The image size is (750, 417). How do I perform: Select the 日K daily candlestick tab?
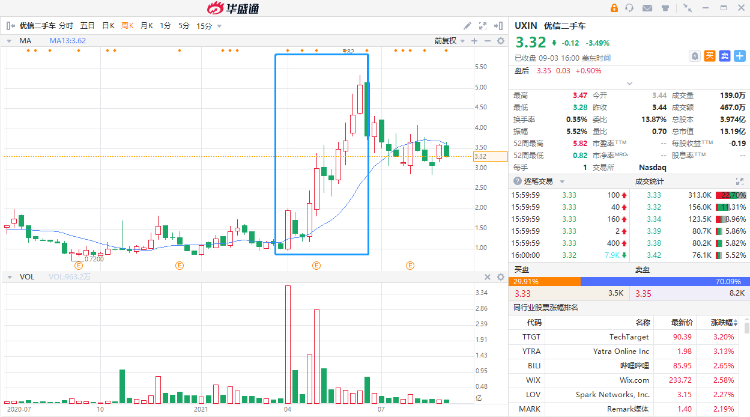click(x=108, y=26)
